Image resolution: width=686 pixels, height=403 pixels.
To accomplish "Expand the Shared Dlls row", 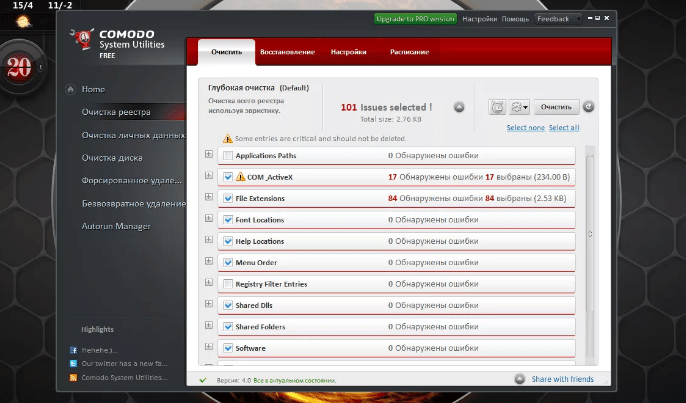I will point(209,304).
